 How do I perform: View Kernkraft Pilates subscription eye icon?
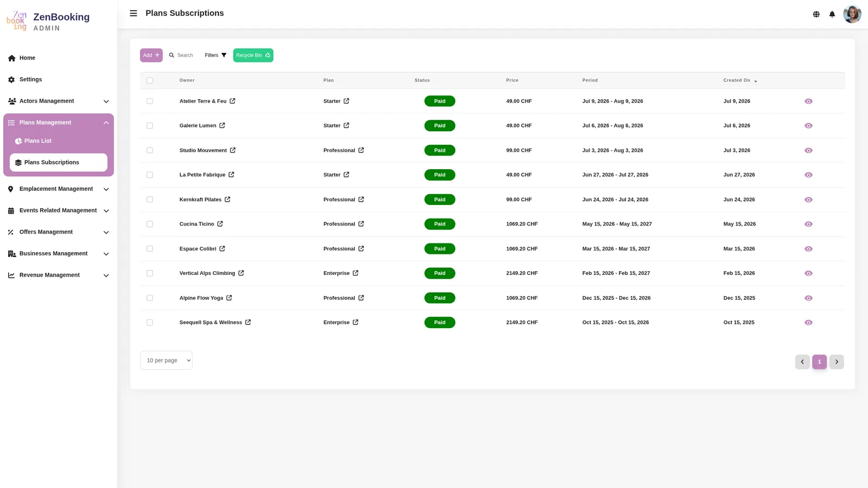pos(808,200)
